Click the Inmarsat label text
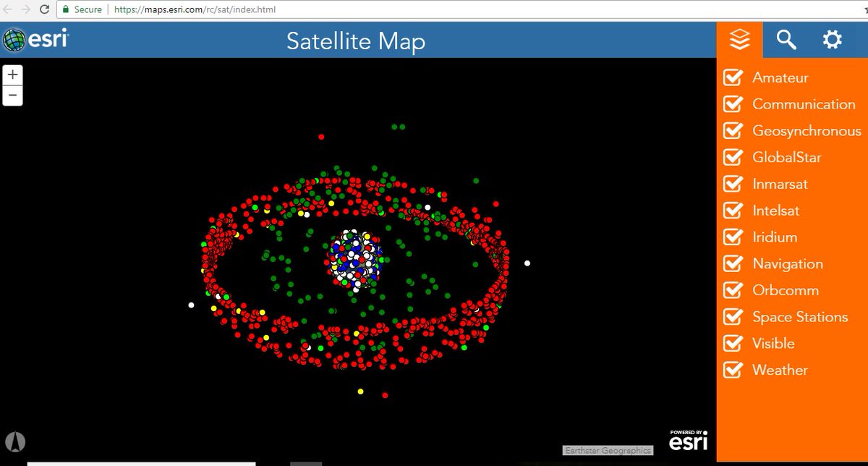This screenshot has height=466, width=868. [780, 184]
